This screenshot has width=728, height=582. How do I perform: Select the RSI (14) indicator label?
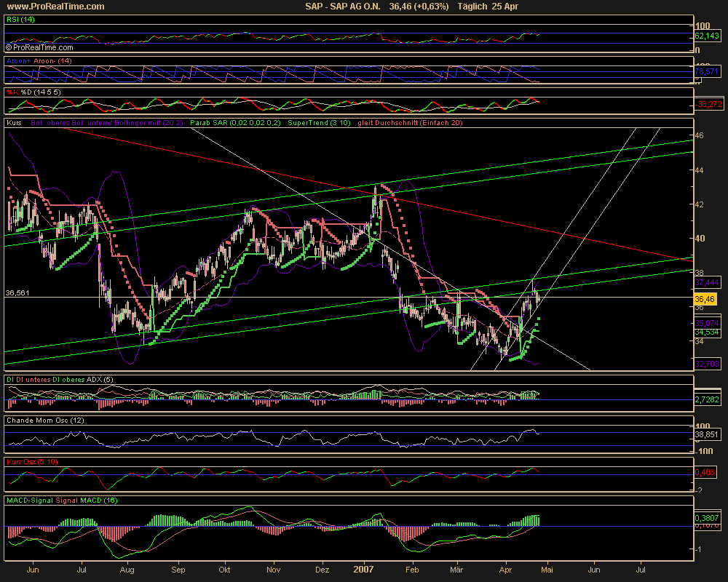point(20,21)
